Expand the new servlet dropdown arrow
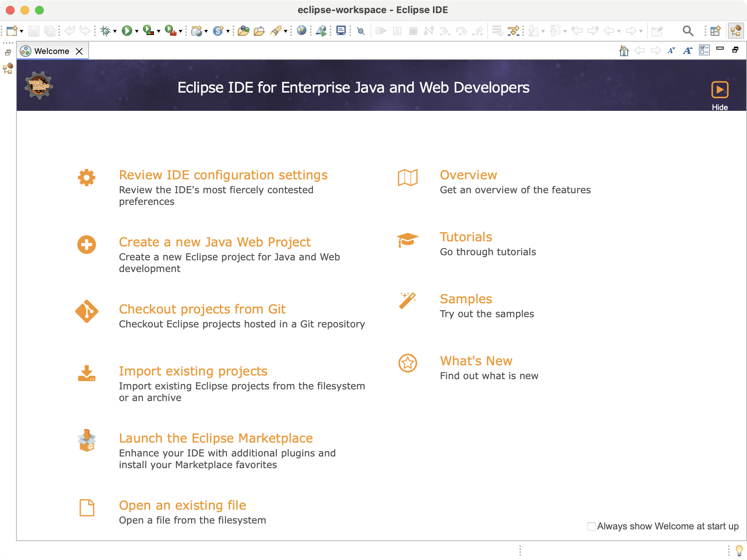 pos(228,31)
